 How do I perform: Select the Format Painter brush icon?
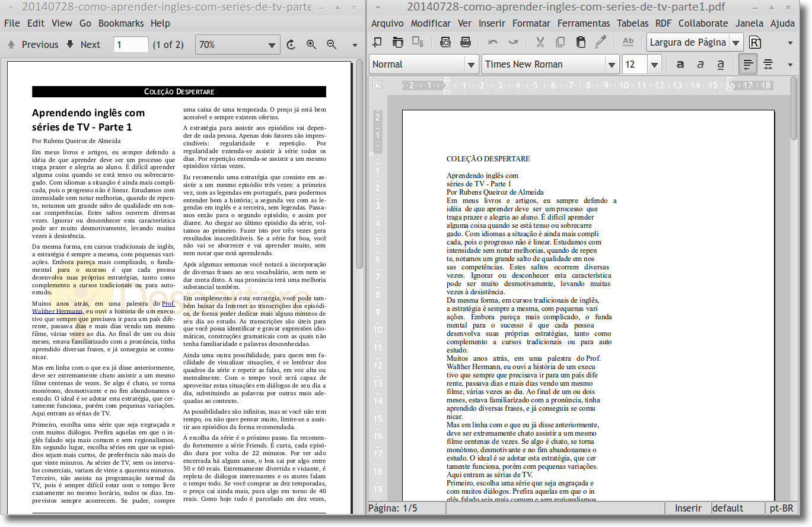click(601, 42)
